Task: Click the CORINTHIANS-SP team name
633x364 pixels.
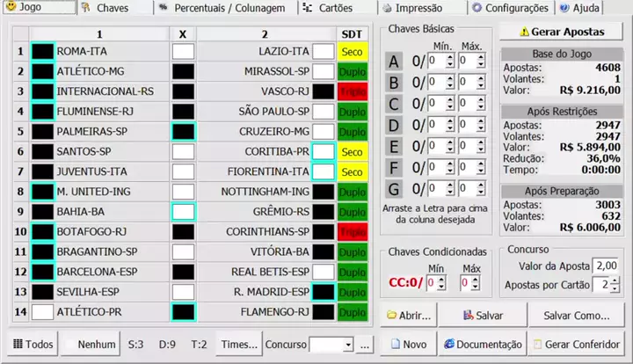Action: [x=267, y=232]
